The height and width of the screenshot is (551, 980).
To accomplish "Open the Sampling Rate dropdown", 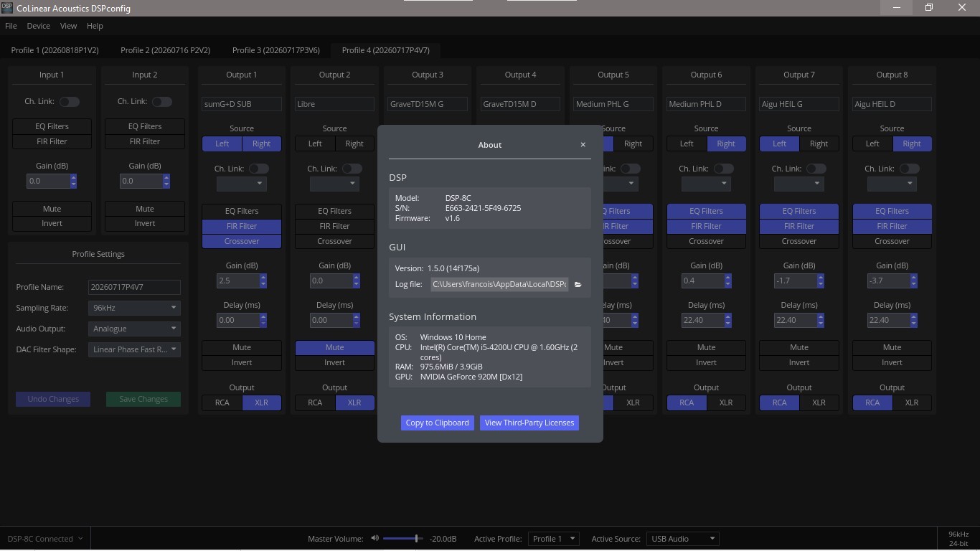I will [x=134, y=308].
